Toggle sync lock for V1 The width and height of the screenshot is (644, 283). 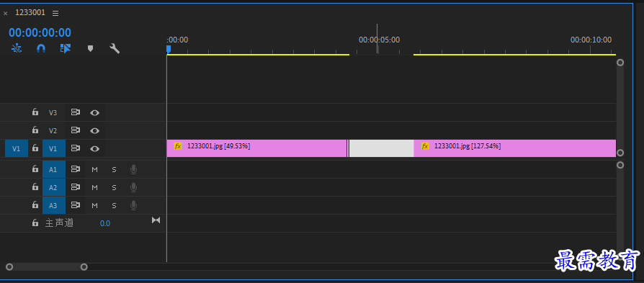(x=75, y=148)
